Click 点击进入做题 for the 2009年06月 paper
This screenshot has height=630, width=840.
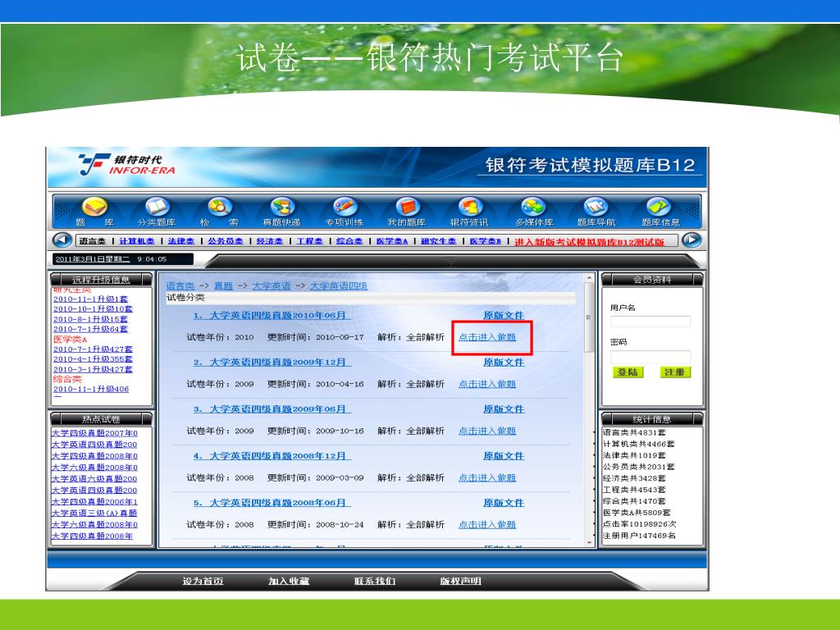(487, 431)
